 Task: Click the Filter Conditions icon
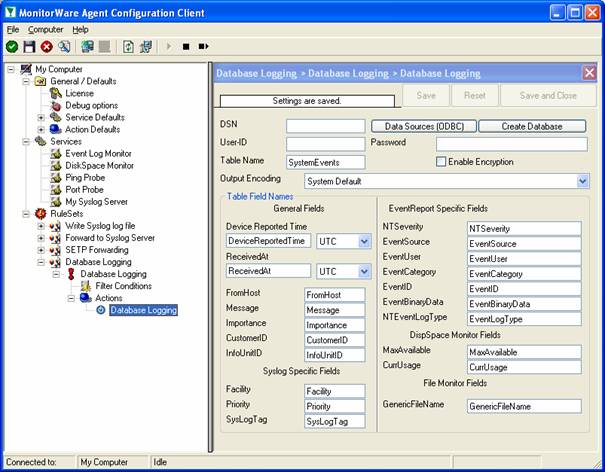(x=86, y=286)
